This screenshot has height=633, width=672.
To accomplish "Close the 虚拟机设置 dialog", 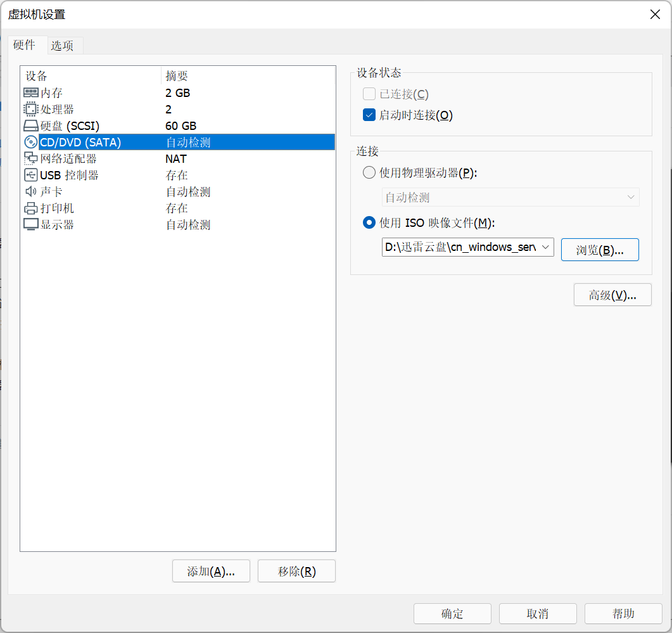I will (x=655, y=14).
